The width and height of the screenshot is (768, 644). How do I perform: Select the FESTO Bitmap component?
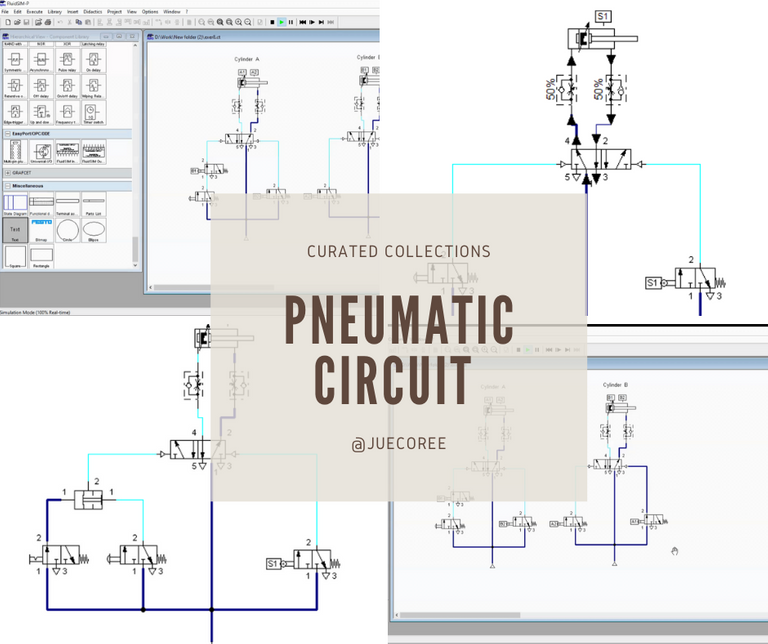(41, 230)
